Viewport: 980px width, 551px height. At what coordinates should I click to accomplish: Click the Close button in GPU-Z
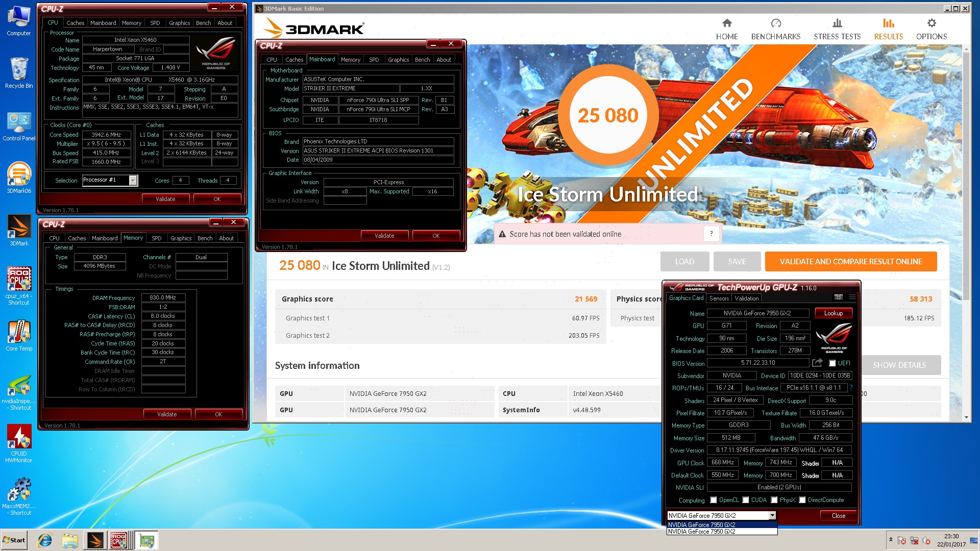tap(839, 516)
